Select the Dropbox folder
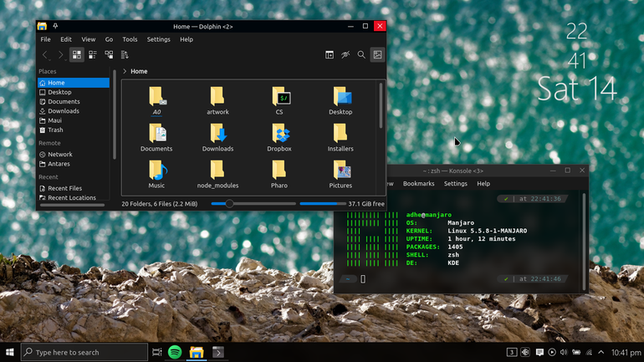Screen dimensions: 644x362 pyautogui.click(x=279, y=138)
